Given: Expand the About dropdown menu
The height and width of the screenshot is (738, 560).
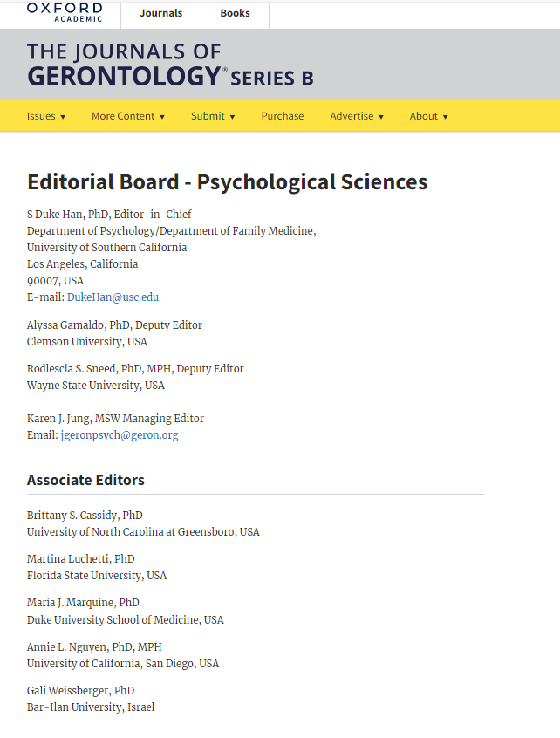Looking at the screenshot, I should [x=428, y=116].
